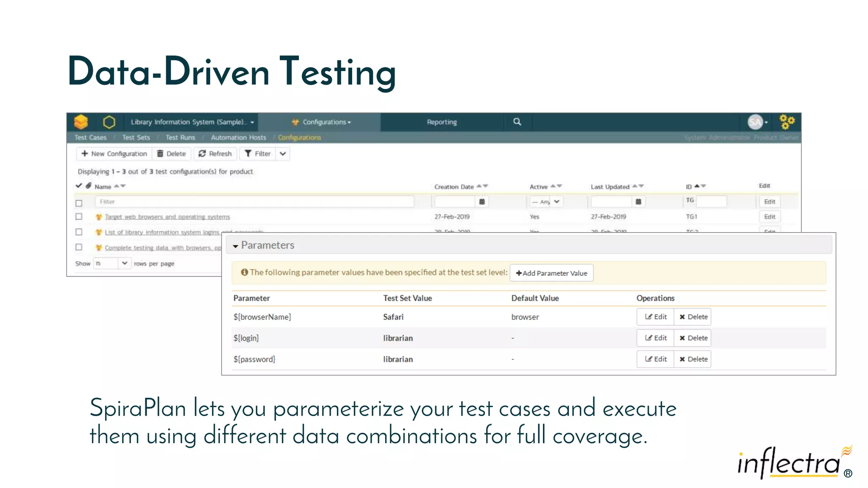868x488 pixels.
Task: Open the Creation Date calendar picker
Action: click(x=482, y=202)
